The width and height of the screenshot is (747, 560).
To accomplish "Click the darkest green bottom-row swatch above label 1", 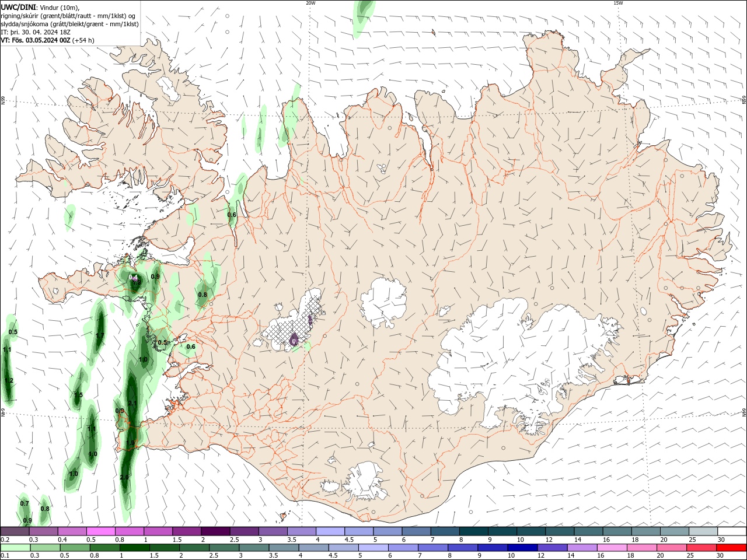I will click(135, 548).
